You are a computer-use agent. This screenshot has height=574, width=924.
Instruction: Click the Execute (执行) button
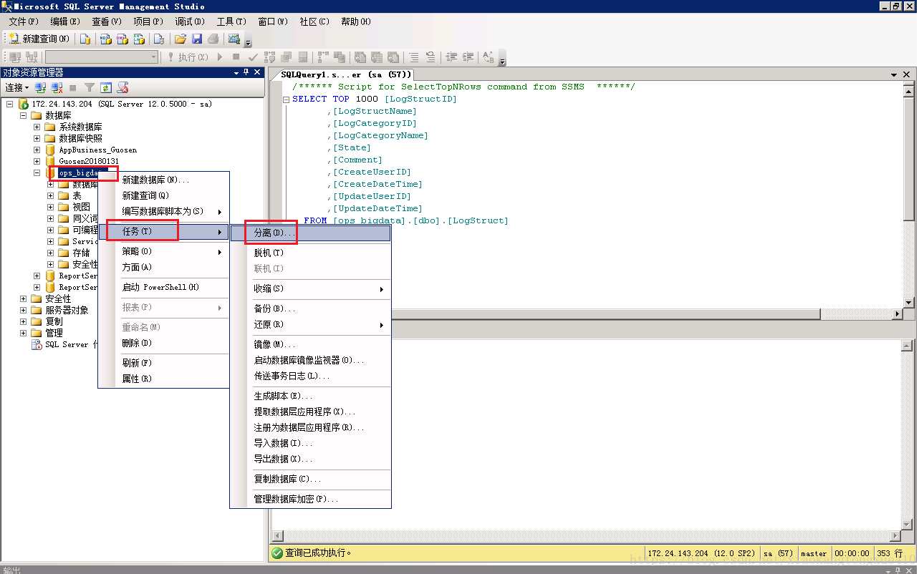click(187, 57)
